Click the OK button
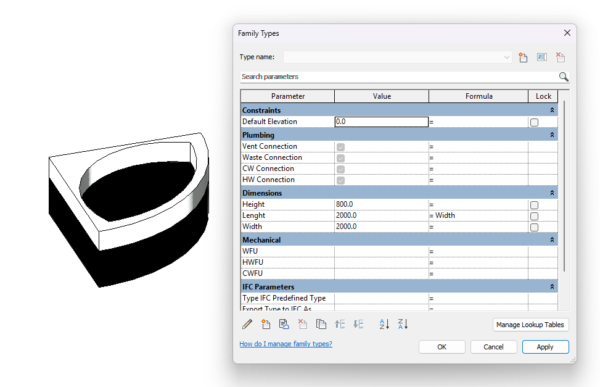 (x=442, y=347)
